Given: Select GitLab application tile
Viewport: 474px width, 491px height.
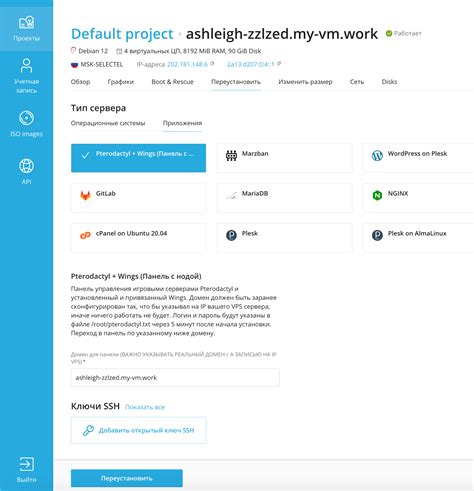Looking at the screenshot, I should coord(138,198).
